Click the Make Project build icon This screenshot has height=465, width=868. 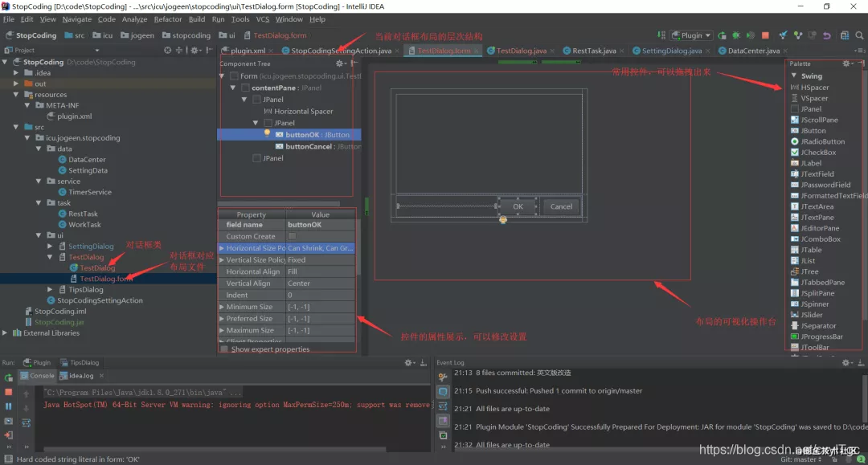tap(661, 35)
